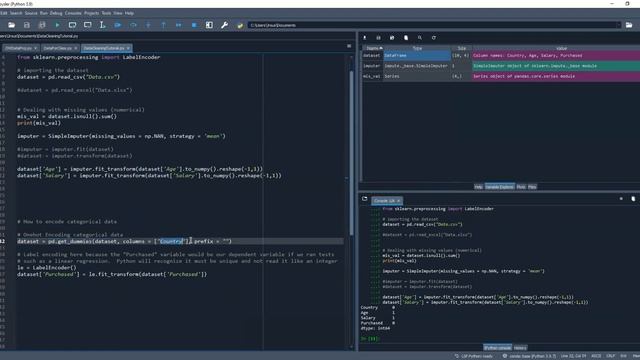Open file using the folder toolbar icon
The width and height of the screenshot is (640, 360).
(11, 25)
